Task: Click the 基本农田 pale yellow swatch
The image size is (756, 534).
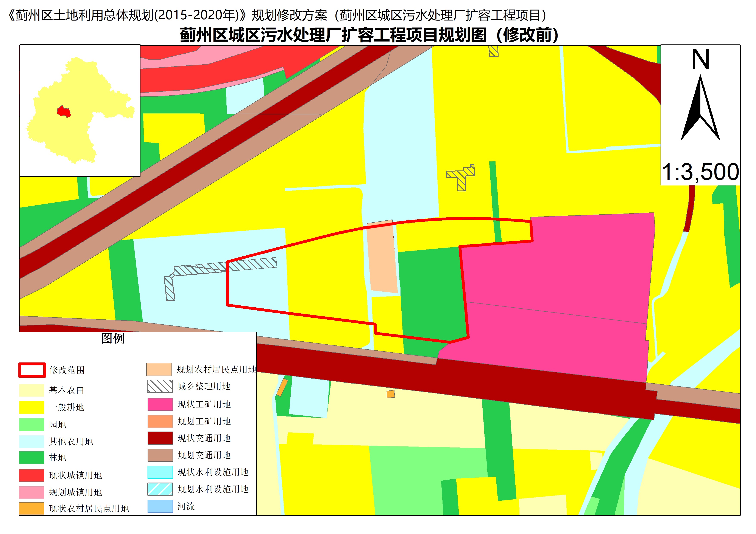Action: click(32, 391)
